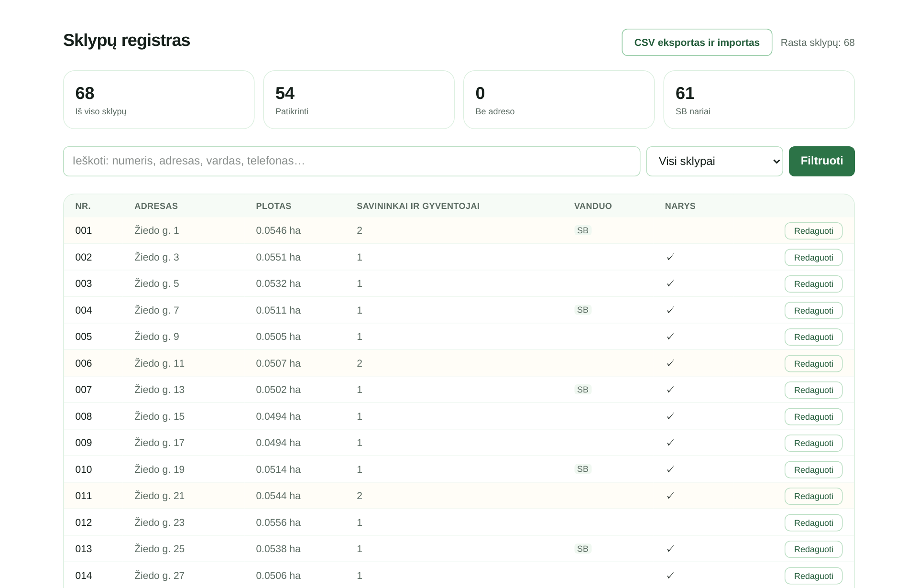Click the Vanduo column header
The height and width of the screenshot is (588, 918).
coord(593,206)
